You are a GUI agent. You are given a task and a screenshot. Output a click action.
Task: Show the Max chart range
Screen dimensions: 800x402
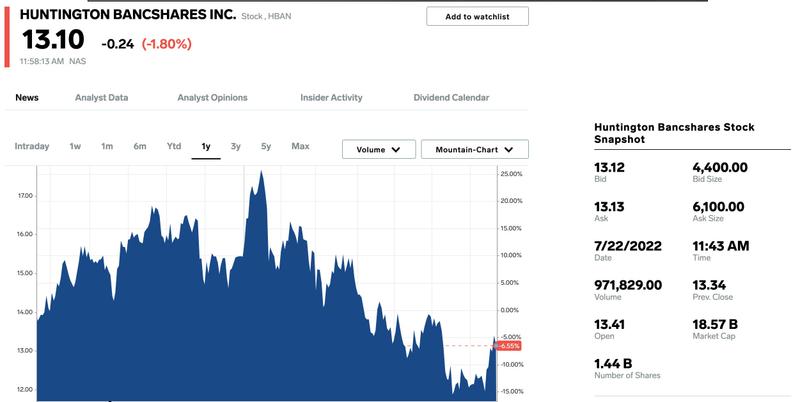tap(300, 146)
